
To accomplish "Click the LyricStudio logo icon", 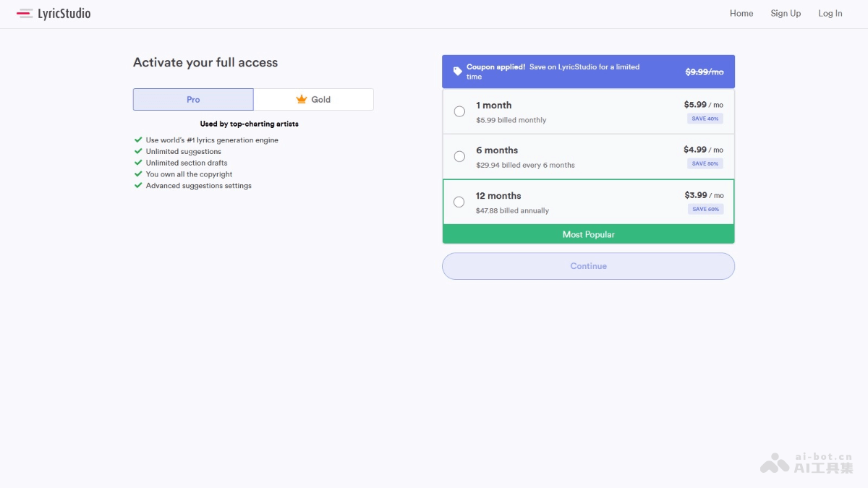I will click(x=25, y=13).
